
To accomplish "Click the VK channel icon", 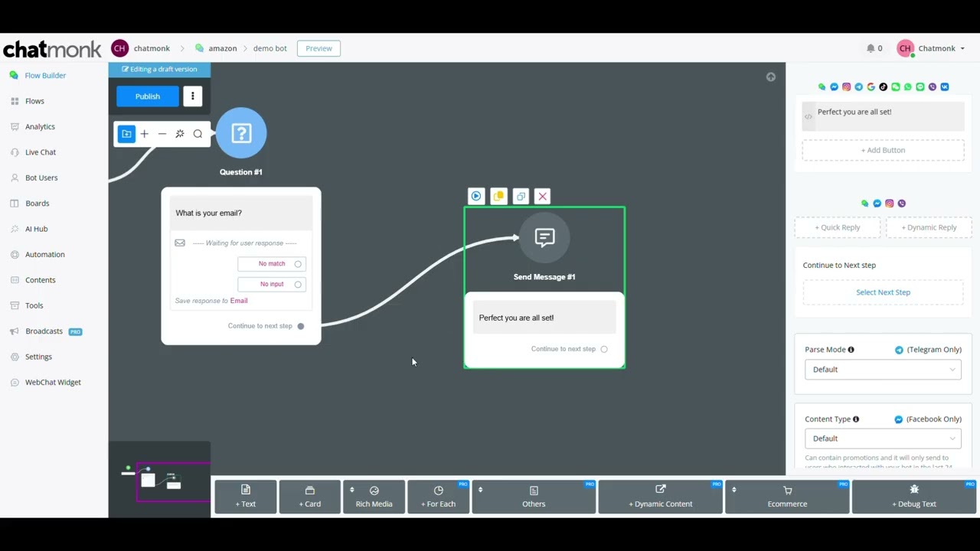I will point(945,87).
